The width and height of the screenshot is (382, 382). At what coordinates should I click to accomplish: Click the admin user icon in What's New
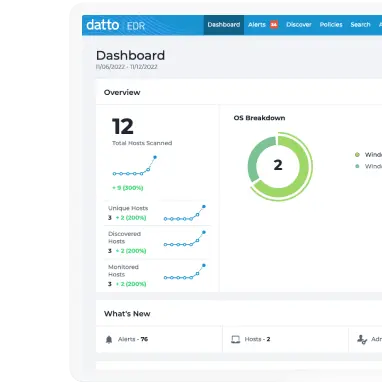(x=362, y=339)
